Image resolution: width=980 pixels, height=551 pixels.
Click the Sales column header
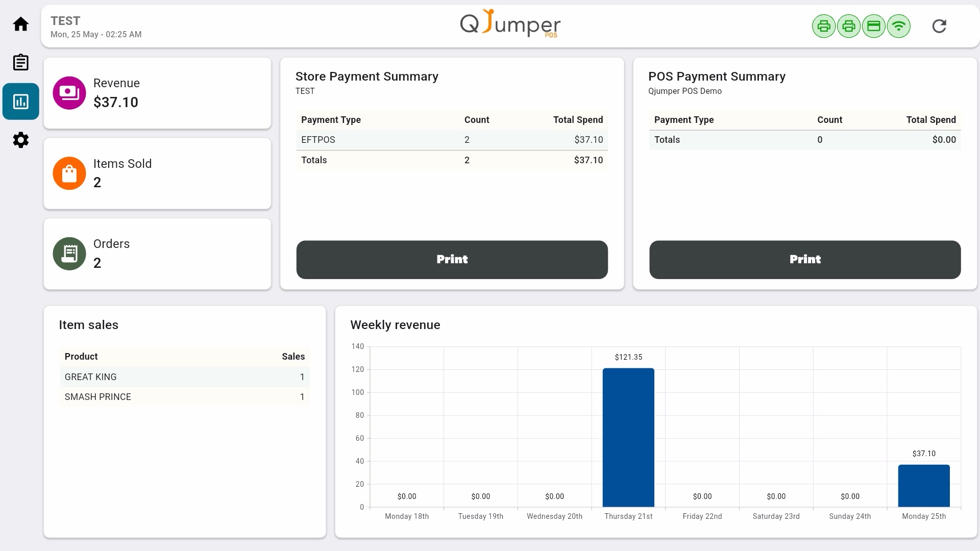pos(293,357)
